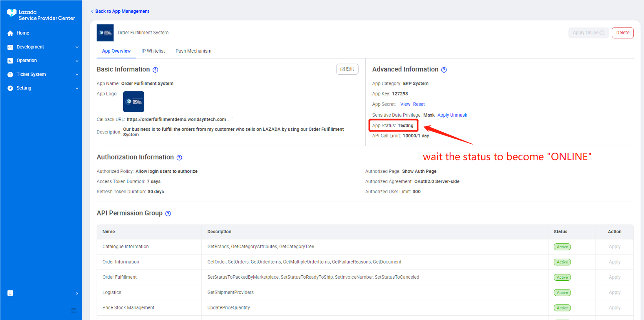Click Apply for Catalogue Information row
The width and height of the screenshot is (644, 320).
pos(615,247)
